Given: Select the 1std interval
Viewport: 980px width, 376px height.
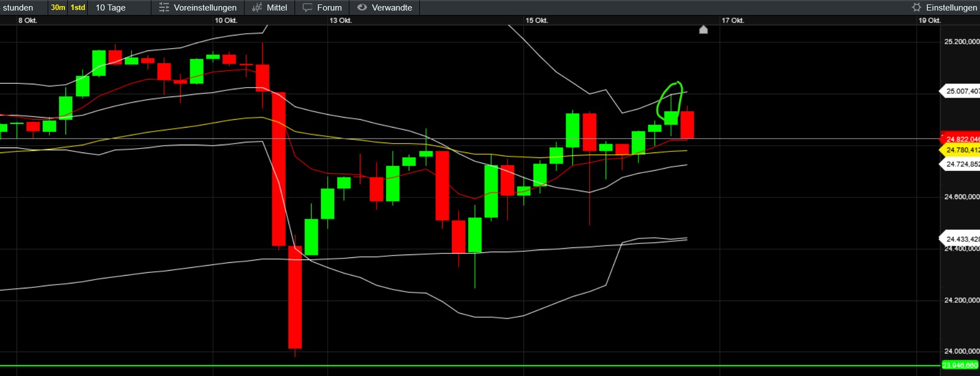Looking at the screenshot, I should click(x=78, y=7).
